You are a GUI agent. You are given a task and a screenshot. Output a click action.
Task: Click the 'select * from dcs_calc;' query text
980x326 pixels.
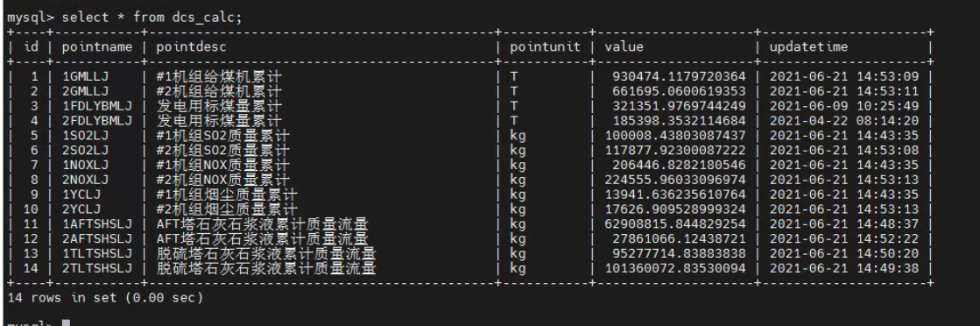(152, 18)
